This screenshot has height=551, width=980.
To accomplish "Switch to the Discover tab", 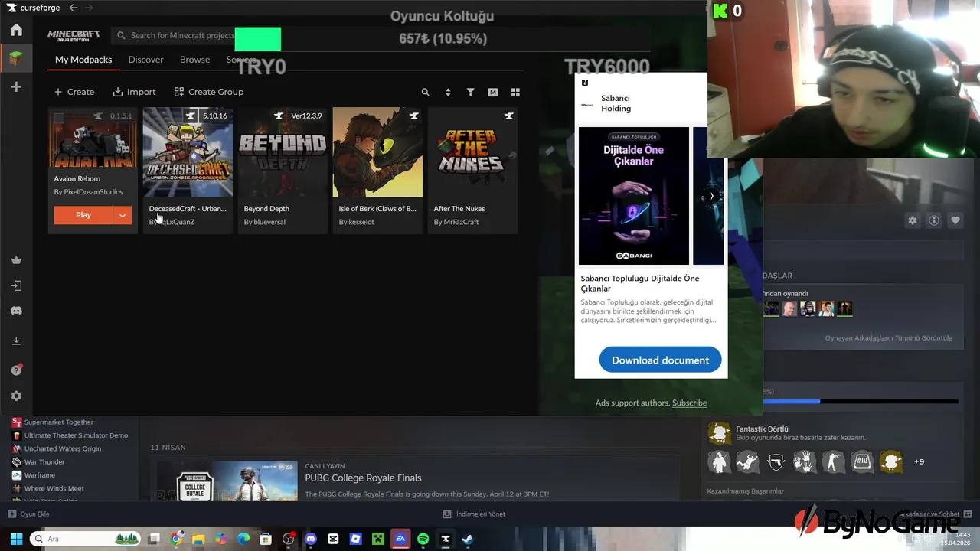I will [x=145, y=59].
